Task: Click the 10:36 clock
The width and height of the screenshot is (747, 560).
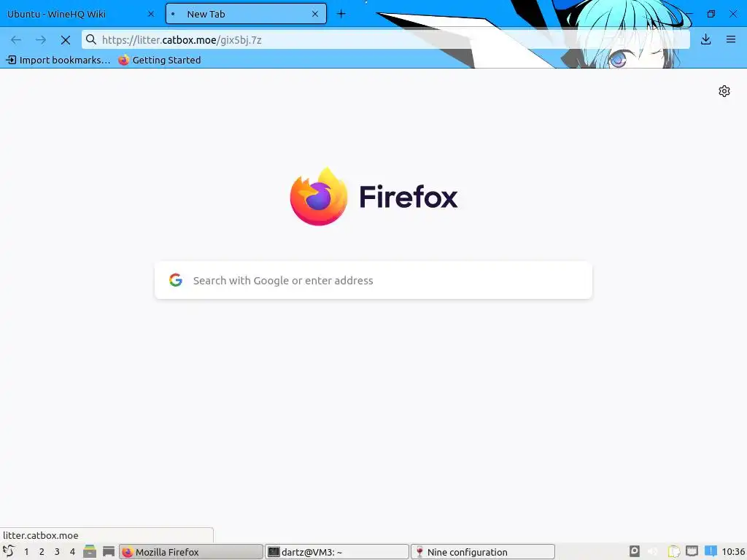Action: pyautogui.click(x=732, y=552)
